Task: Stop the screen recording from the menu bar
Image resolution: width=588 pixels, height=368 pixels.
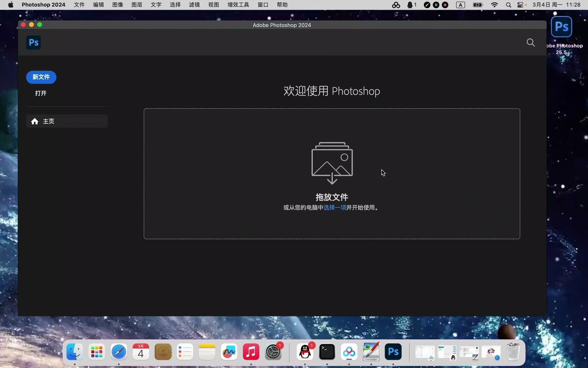Action: (x=445, y=5)
